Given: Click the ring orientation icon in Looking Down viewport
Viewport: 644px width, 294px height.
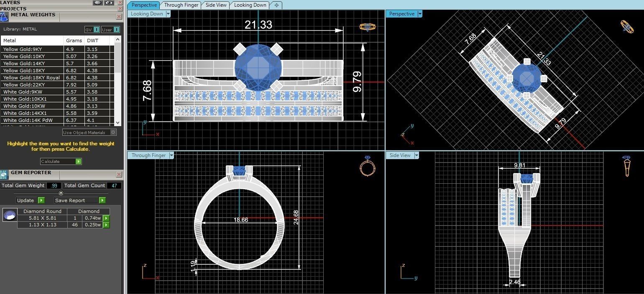Looking at the screenshot, I should pyautogui.click(x=368, y=27).
